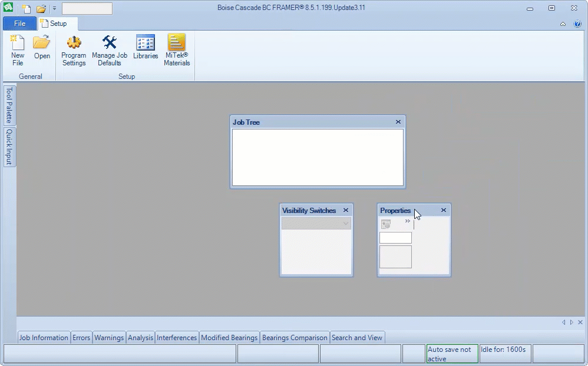
Task: Open MiTek Materials
Action: point(177,51)
